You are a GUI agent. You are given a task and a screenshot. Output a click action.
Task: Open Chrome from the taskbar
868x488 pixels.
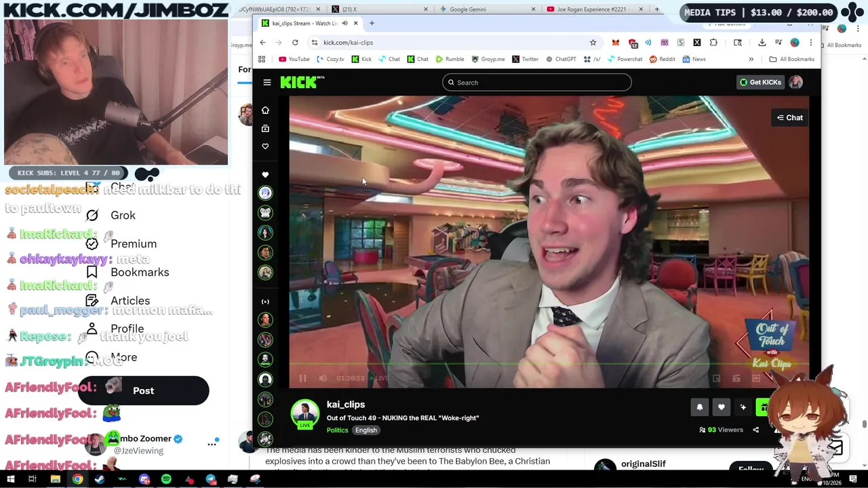click(77, 479)
